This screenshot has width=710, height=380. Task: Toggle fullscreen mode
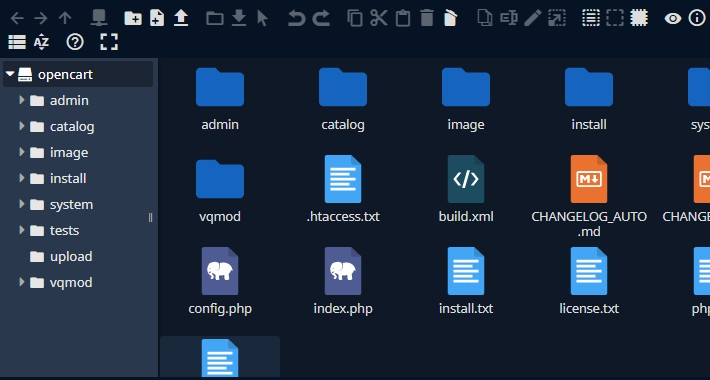pos(109,42)
